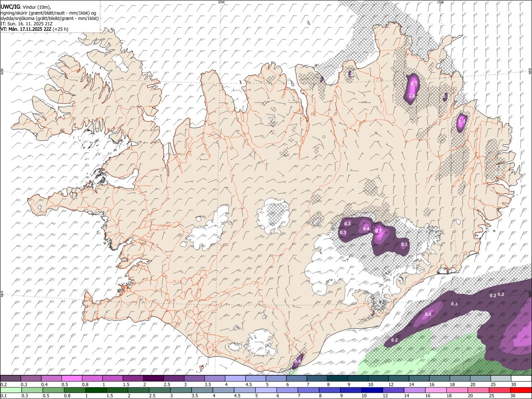Pick the 0.2 dark mauve swatch, top legend row
Viewport: 532px width, 399px height.
(x=10, y=379)
